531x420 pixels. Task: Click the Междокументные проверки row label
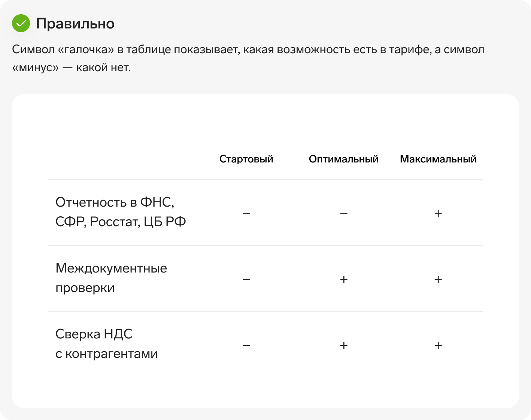pos(111,278)
